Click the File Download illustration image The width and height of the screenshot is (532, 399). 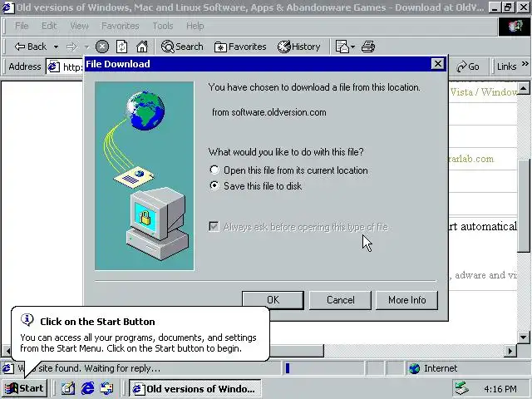pos(144,175)
